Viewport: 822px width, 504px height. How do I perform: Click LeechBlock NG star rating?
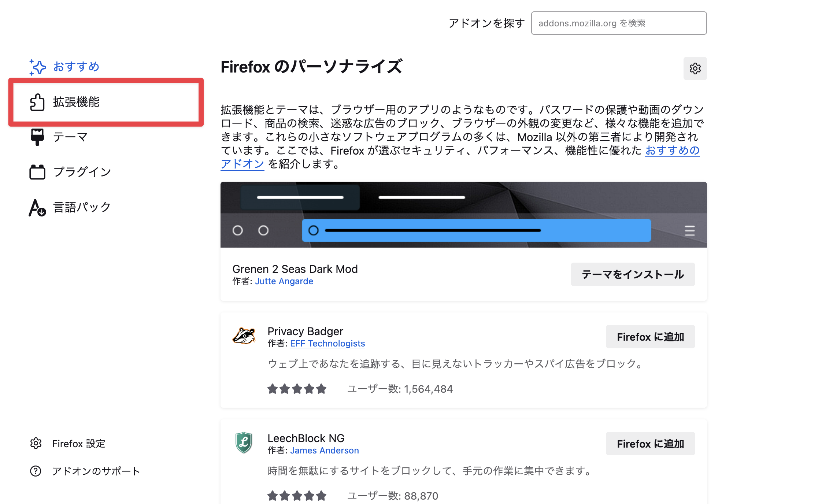pos(297,496)
